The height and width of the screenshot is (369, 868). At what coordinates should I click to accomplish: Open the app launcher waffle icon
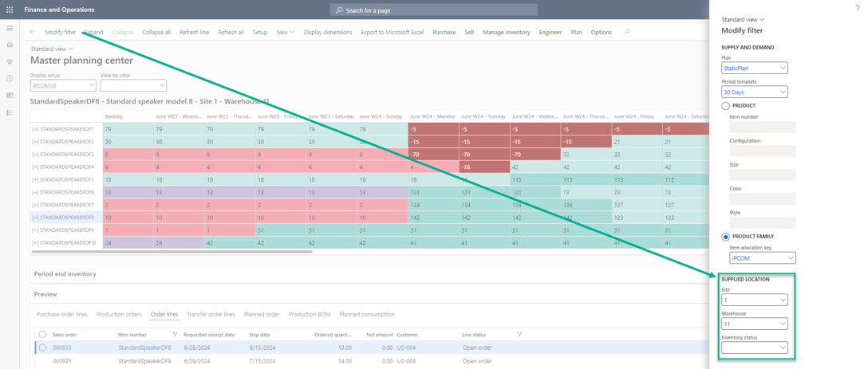(x=10, y=10)
